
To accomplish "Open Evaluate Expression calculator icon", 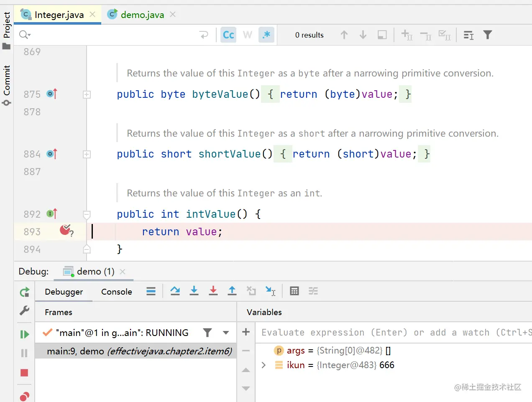I will coord(294,291).
